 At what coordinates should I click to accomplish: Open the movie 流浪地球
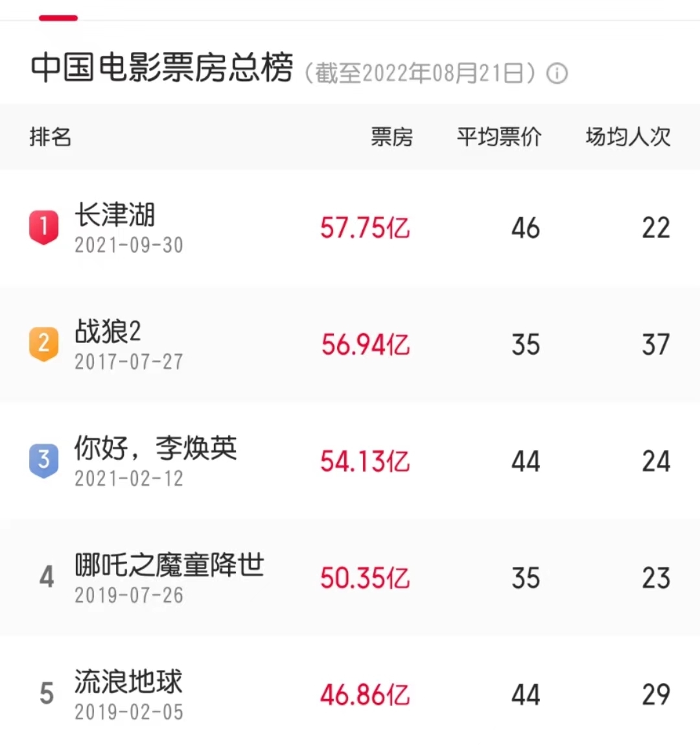pos(128,682)
